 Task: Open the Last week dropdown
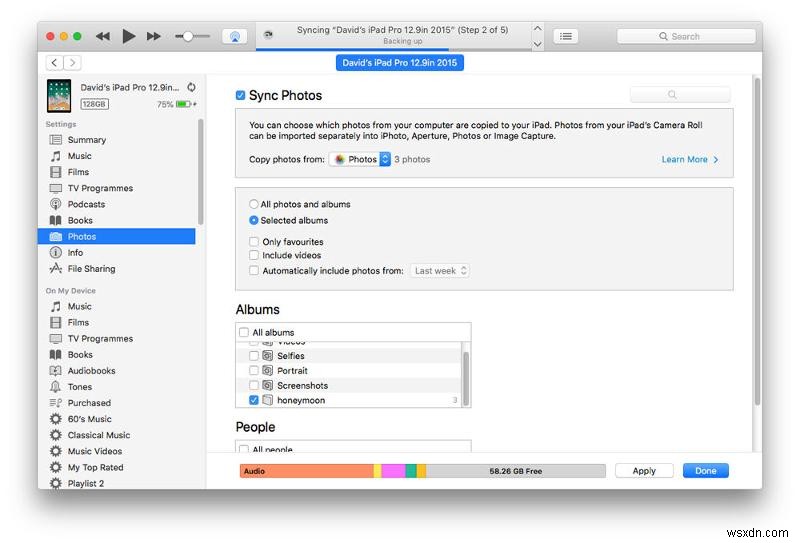[440, 270]
